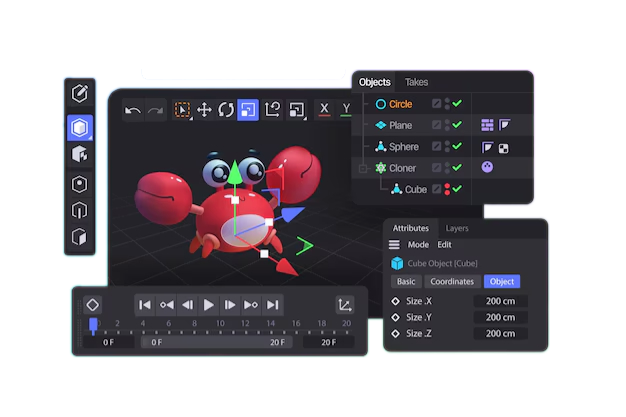This screenshot has width=626, height=417.
Task: Open the Mode menu
Action: coord(418,244)
